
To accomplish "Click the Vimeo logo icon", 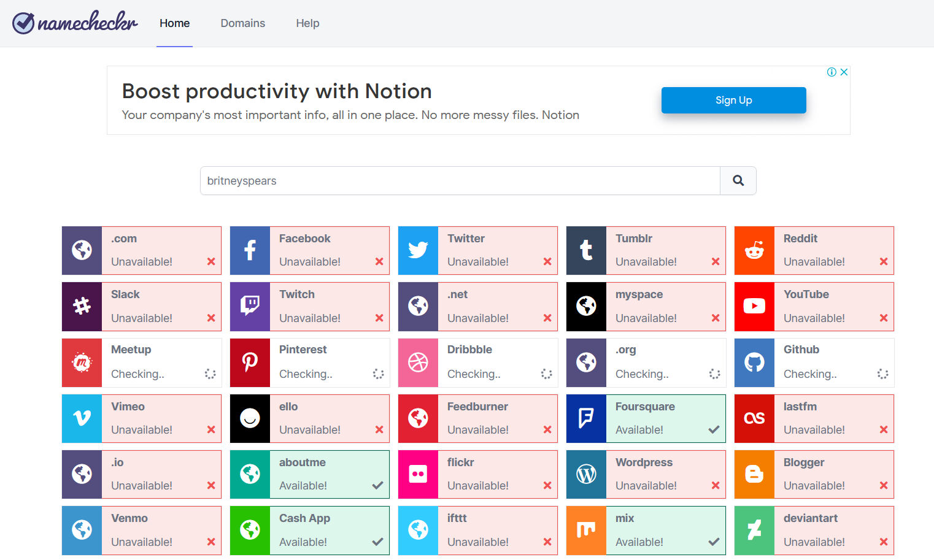I will click(x=82, y=418).
